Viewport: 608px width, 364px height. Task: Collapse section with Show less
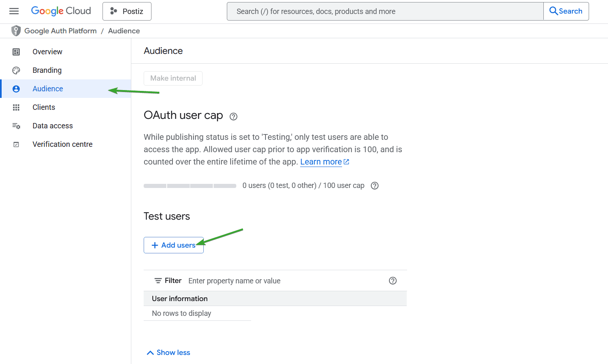168,352
